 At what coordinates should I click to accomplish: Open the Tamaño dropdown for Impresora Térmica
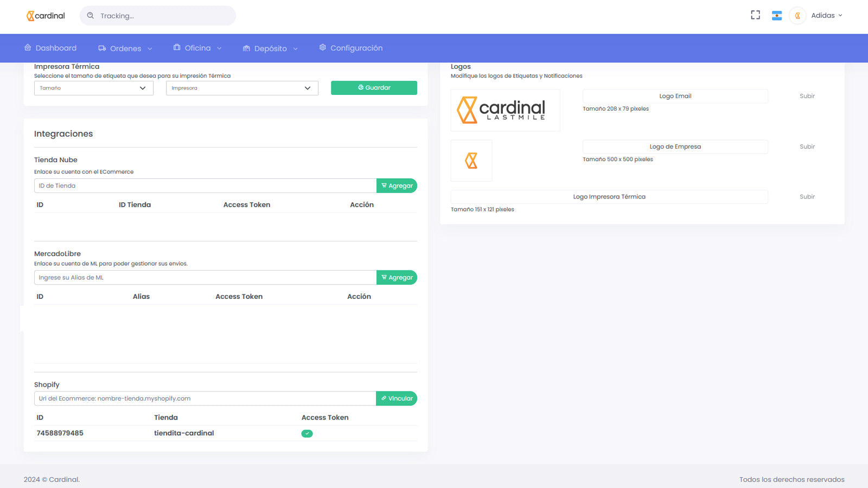click(93, 88)
